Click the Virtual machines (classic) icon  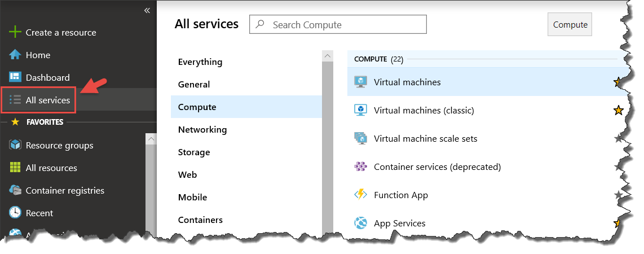[x=360, y=110]
